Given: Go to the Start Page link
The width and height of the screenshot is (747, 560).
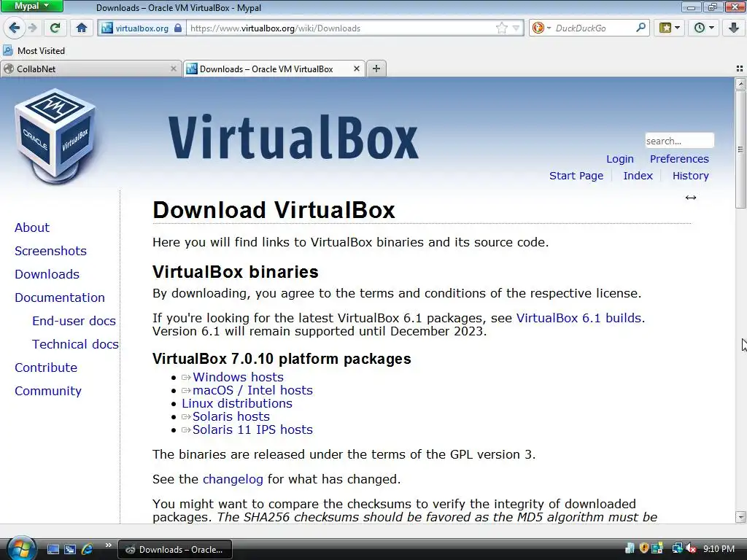Looking at the screenshot, I should (x=576, y=176).
